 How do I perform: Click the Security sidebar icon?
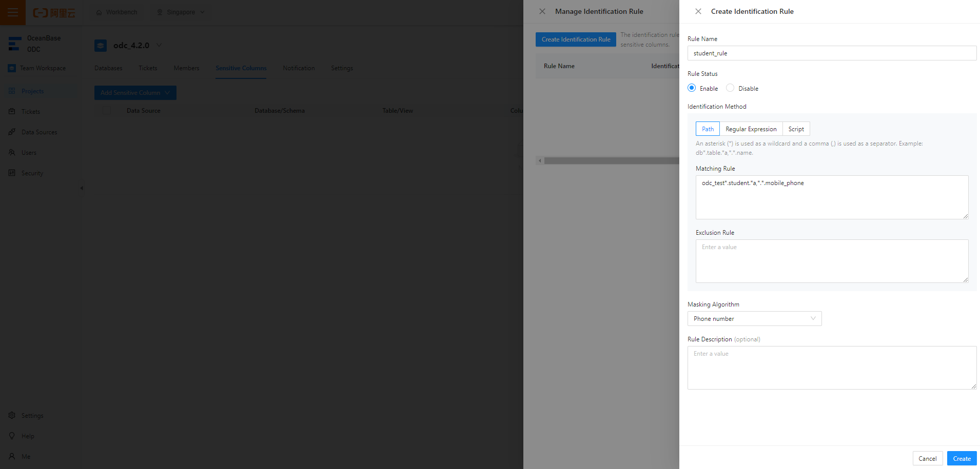pyautogui.click(x=12, y=173)
